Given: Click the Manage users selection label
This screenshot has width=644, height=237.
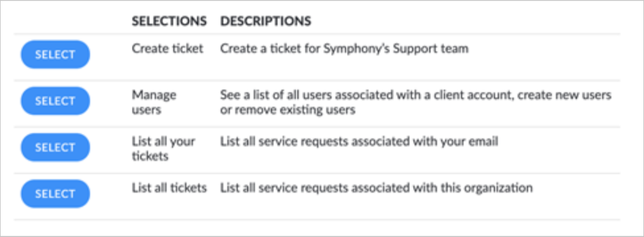Looking at the screenshot, I should click(x=154, y=102).
